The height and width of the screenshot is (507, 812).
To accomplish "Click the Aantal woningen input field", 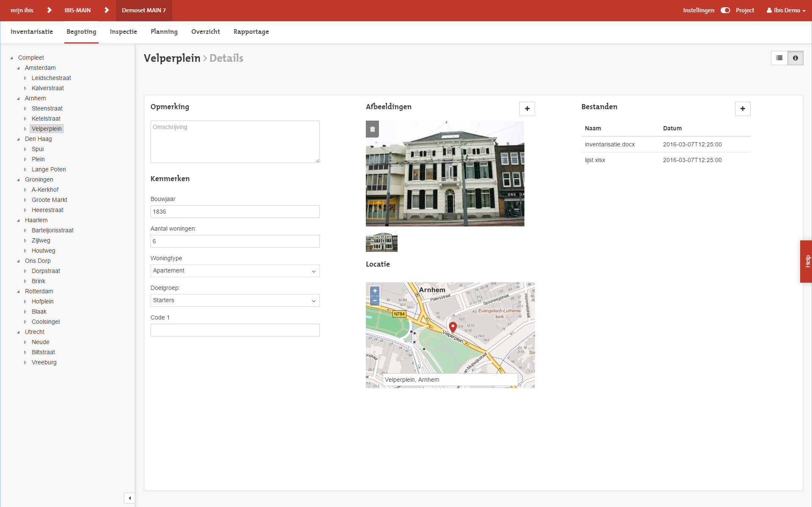I will pyautogui.click(x=235, y=241).
